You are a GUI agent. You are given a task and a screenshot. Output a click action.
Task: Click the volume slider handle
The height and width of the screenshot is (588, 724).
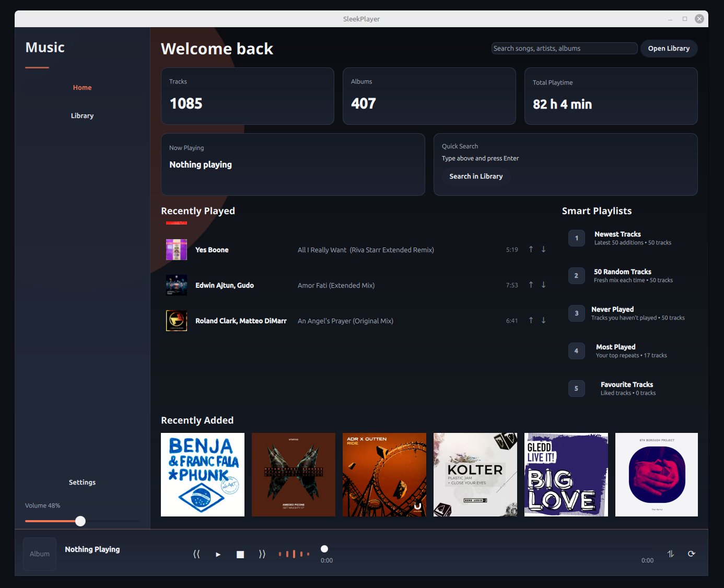pos(80,521)
